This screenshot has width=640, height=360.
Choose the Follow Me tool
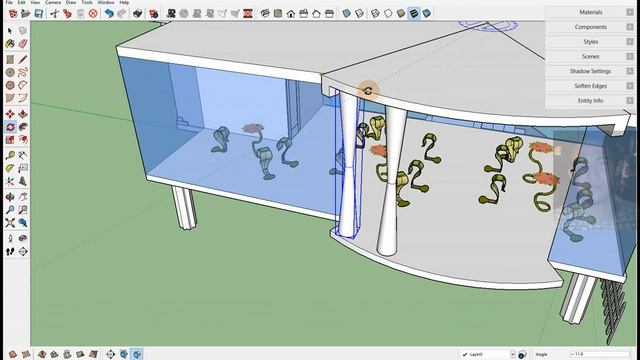[x=23, y=127]
